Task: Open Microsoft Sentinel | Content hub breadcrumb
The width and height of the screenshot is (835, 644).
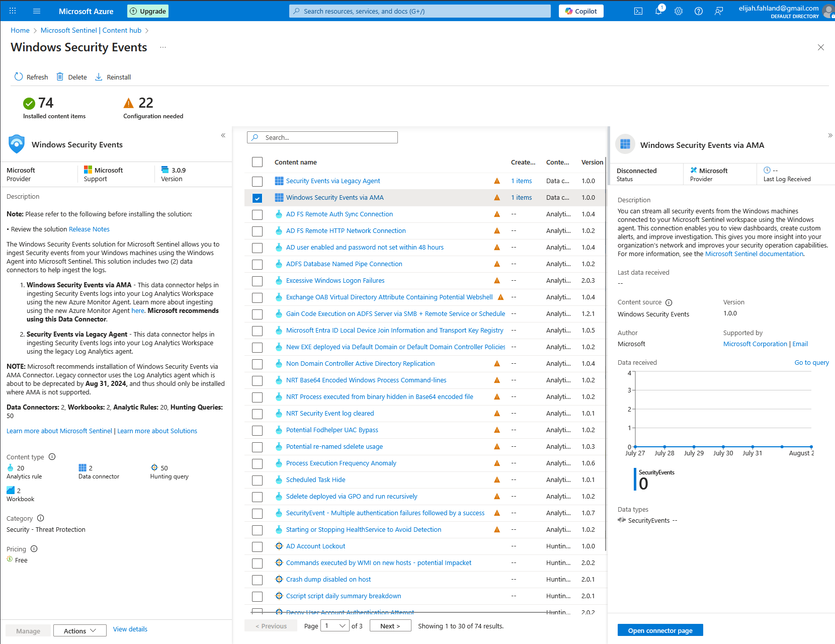Action: tap(91, 30)
